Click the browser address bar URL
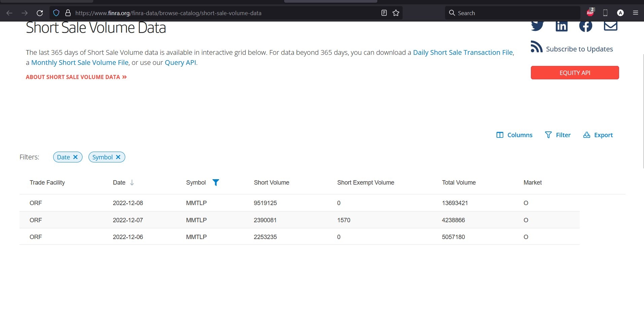644x310 pixels. pos(168,13)
